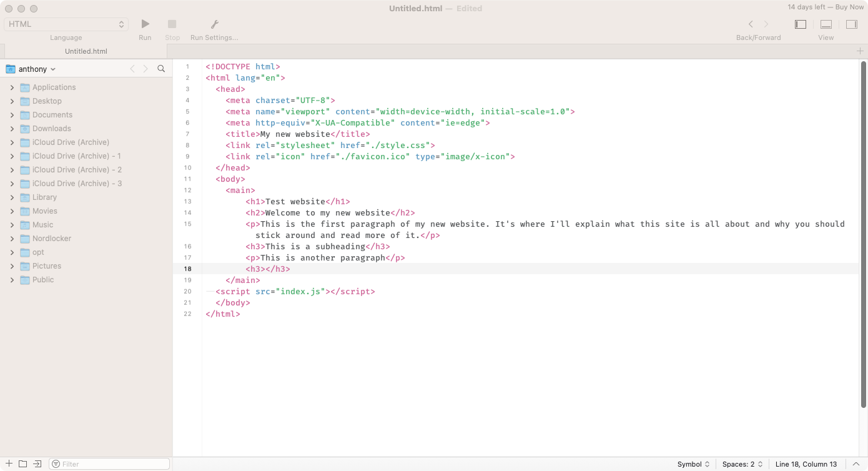Click "This is another paragraph" text
The height and width of the screenshot is (471, 868).
323,258
